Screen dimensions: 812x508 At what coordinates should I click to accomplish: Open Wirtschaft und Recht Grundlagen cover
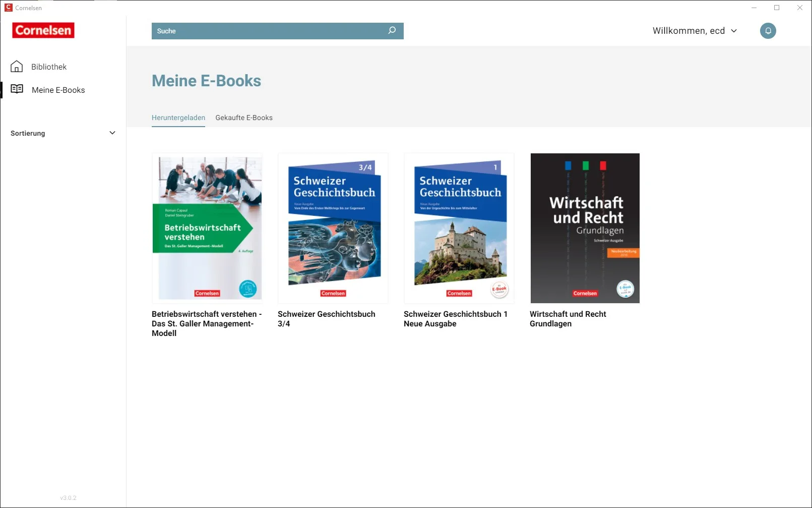click(x=585, y=228)
